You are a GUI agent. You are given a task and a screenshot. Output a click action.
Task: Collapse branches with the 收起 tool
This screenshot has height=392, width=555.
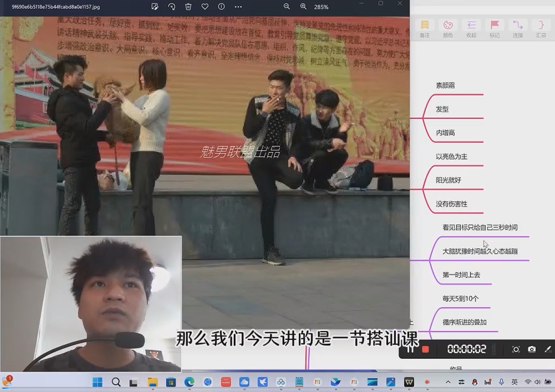[x=471, y=28]
